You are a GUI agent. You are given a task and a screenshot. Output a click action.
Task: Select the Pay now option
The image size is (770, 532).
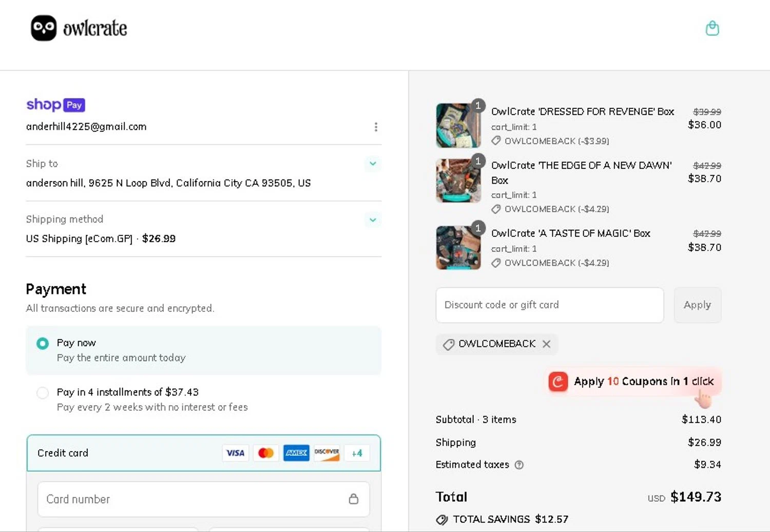click(x=203, y=350)
